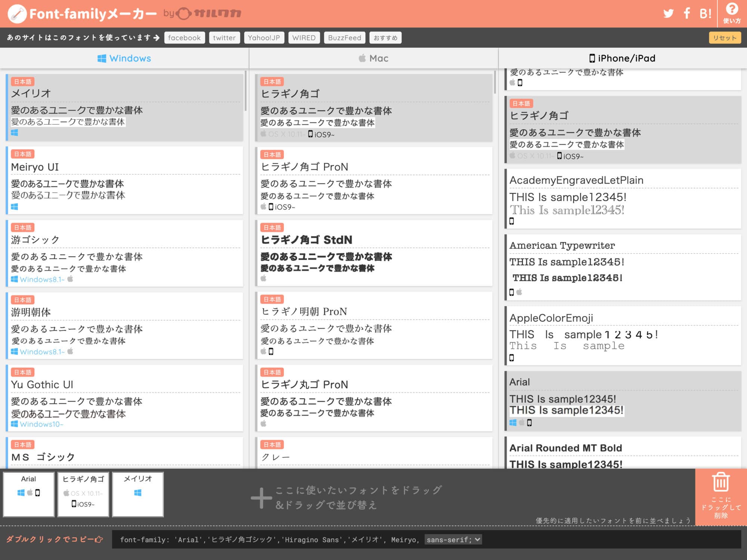Click the Windows icon under メイリオ card
This screenshot has height=560, width=747.
(x=15, y=133)
